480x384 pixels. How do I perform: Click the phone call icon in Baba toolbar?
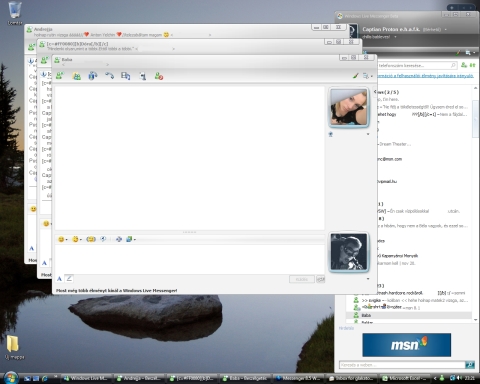[x=109, y=76]
